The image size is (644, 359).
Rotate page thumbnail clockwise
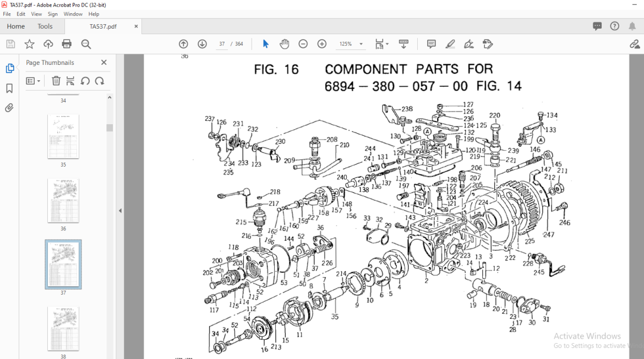pyautogui.click(x=100, y=81)
